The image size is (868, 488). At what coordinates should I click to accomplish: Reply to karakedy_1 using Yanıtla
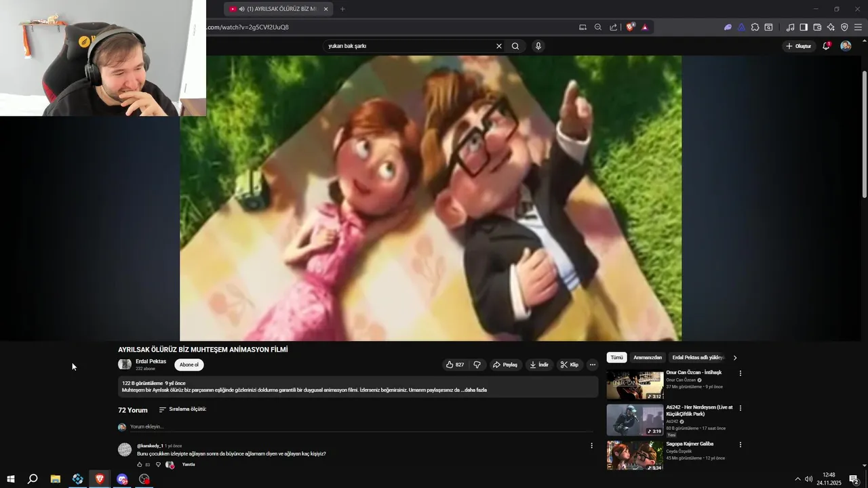pos(189,465)
